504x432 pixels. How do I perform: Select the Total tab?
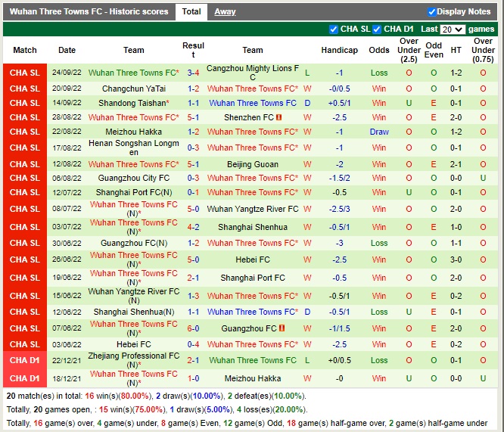191,11
